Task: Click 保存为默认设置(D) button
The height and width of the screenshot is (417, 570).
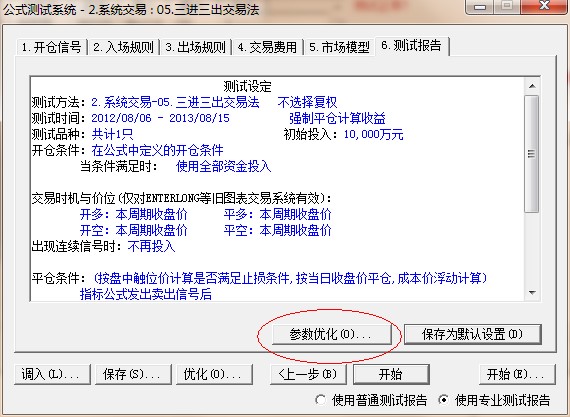Action: pos(472,334)
